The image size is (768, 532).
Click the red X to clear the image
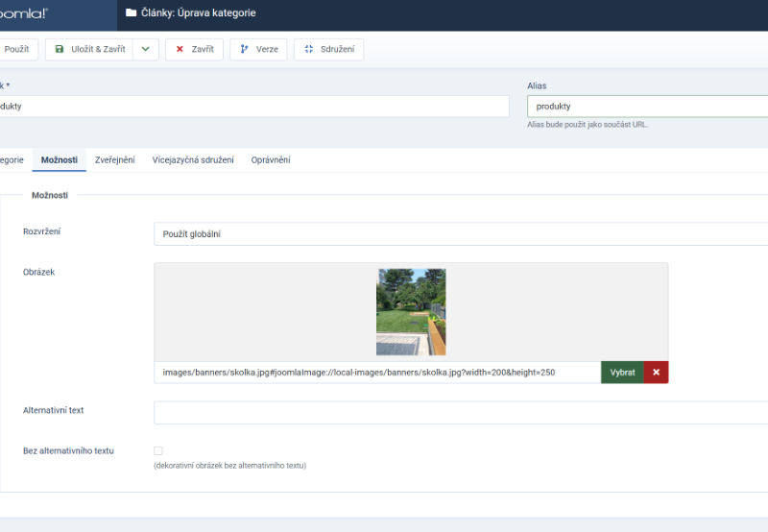coord(657,373)
